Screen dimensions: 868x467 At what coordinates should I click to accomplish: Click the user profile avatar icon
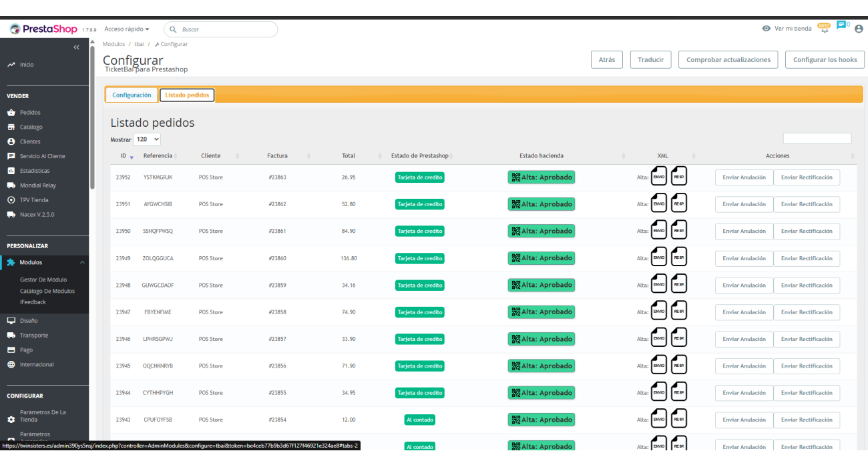(859, 29)
